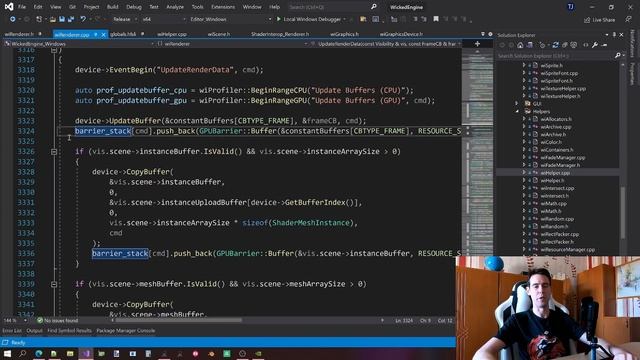Click the Undo arrow in the toolbar

tap(83, 19)
